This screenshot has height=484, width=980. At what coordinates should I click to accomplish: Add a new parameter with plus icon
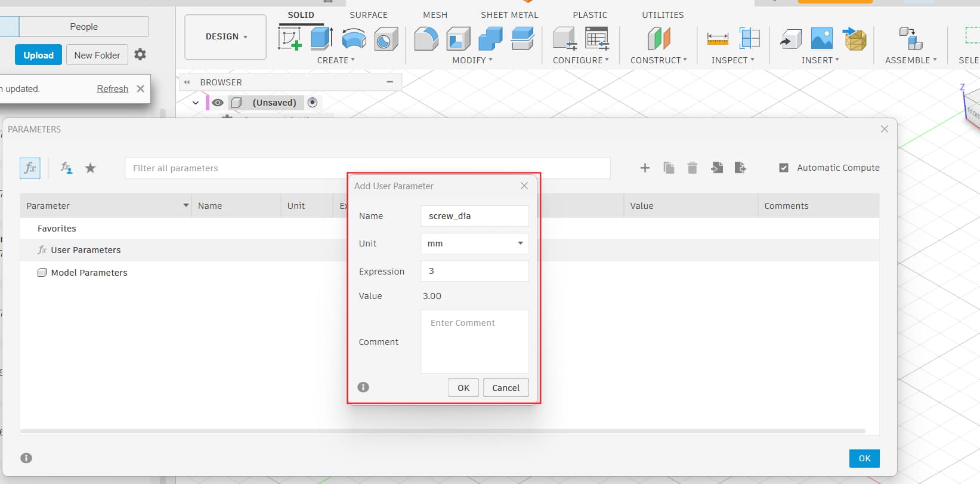coord(645,168)
